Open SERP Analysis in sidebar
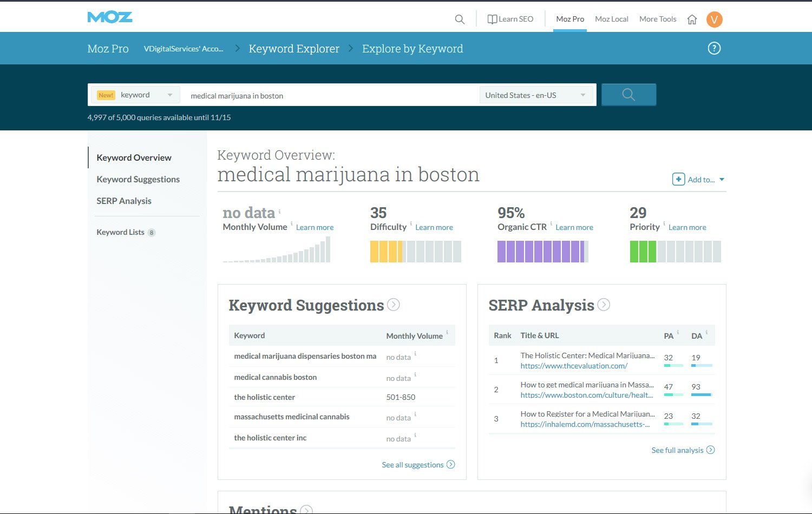 point(124,201)
